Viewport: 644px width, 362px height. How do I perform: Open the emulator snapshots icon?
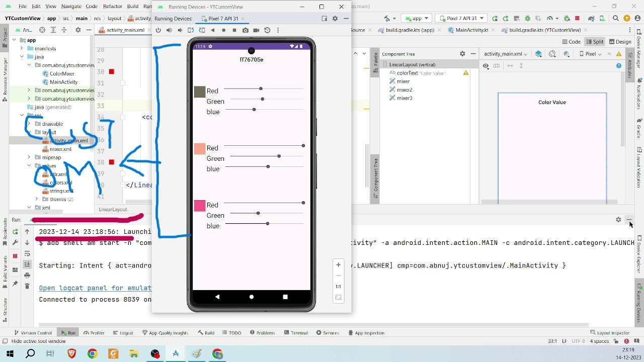267,30
